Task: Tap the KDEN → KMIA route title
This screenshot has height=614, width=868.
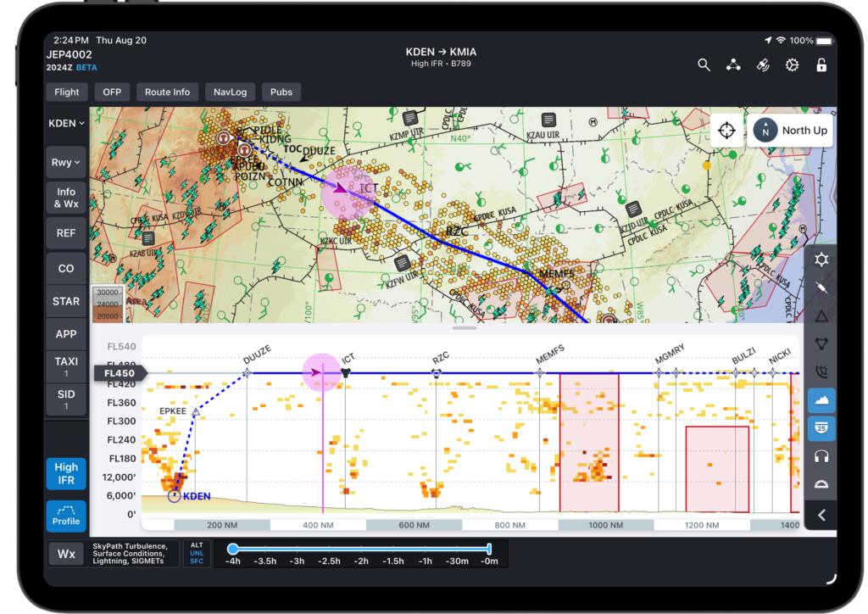Action: pos(441,52)
